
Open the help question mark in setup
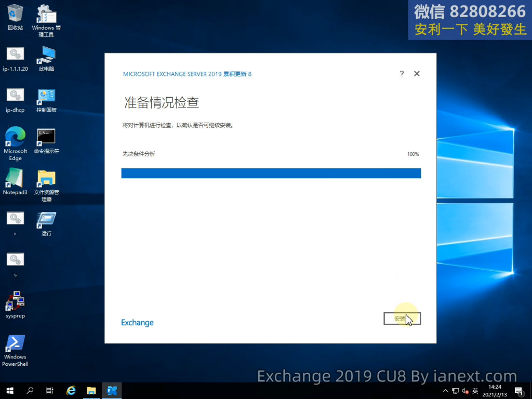tap(402, 74)
